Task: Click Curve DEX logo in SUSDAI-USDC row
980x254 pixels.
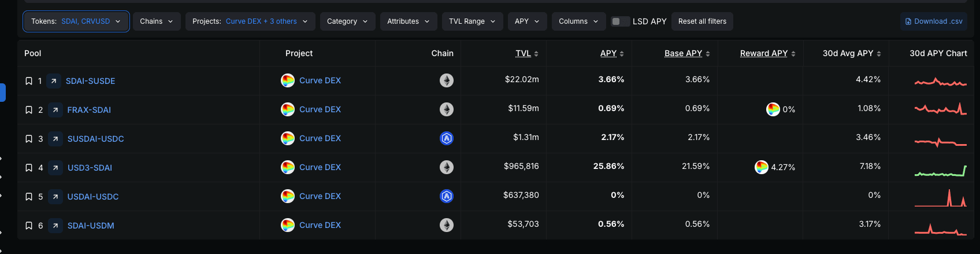Action: click(288, 138)
